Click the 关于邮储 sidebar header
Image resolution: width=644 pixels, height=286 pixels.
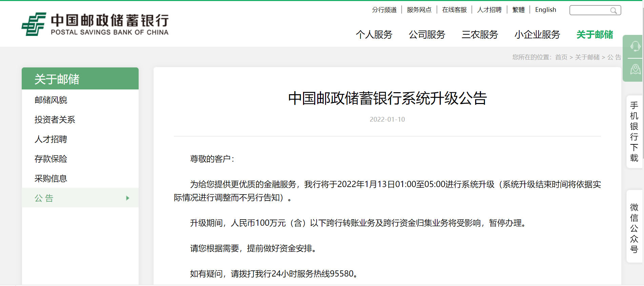[x=80, y=79]
